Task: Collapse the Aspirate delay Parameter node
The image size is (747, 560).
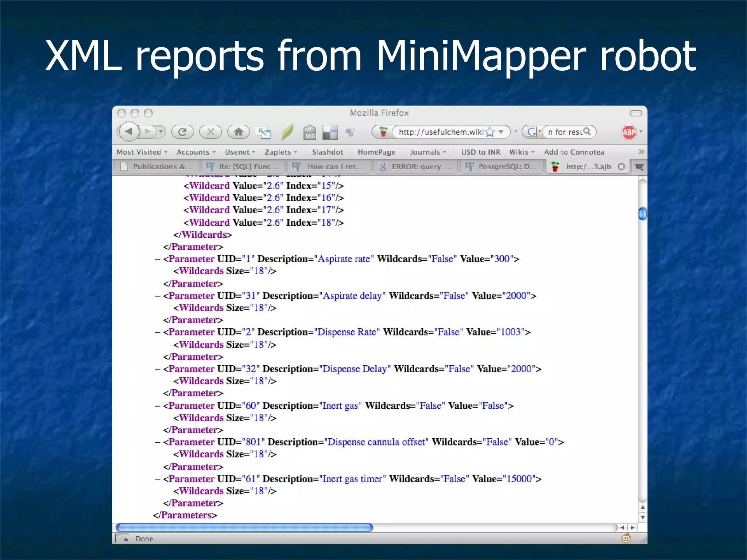Action: point(158,296)
